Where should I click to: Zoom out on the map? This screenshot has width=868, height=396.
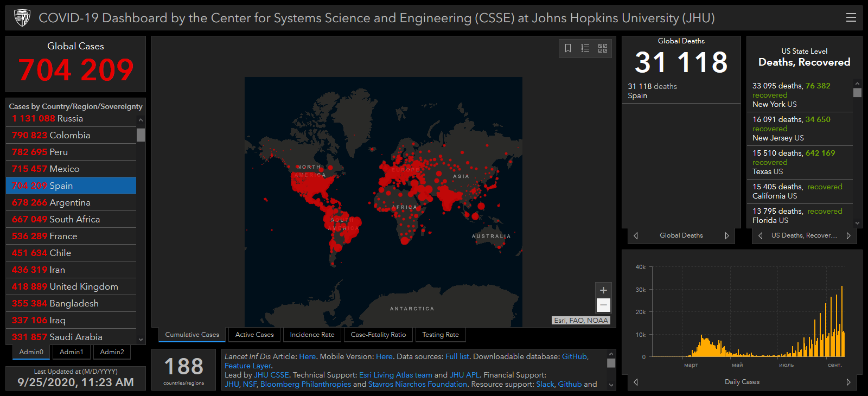point(603,305)
